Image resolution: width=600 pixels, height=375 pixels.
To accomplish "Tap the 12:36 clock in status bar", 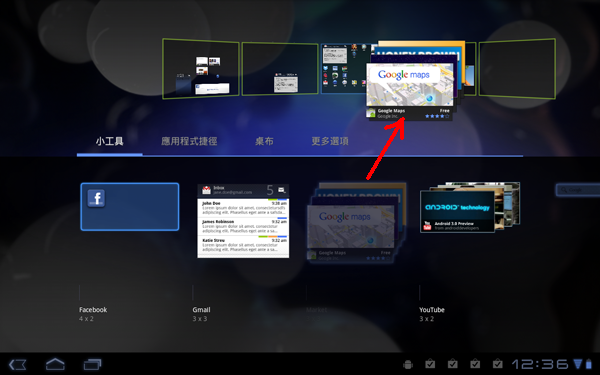I will [x=540, y=364].
